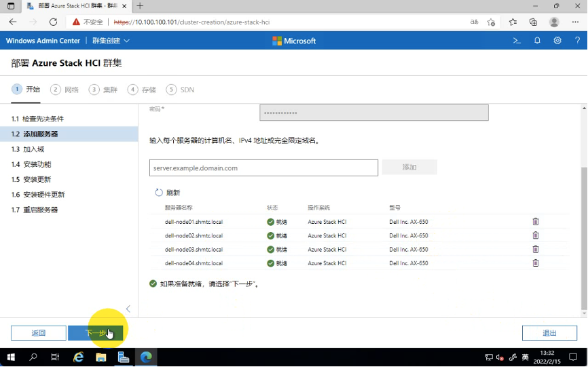Viewport: 588px width, 367px height.
Task: Open settings gear in Windows Admin Center
Action: pos(557,41)
